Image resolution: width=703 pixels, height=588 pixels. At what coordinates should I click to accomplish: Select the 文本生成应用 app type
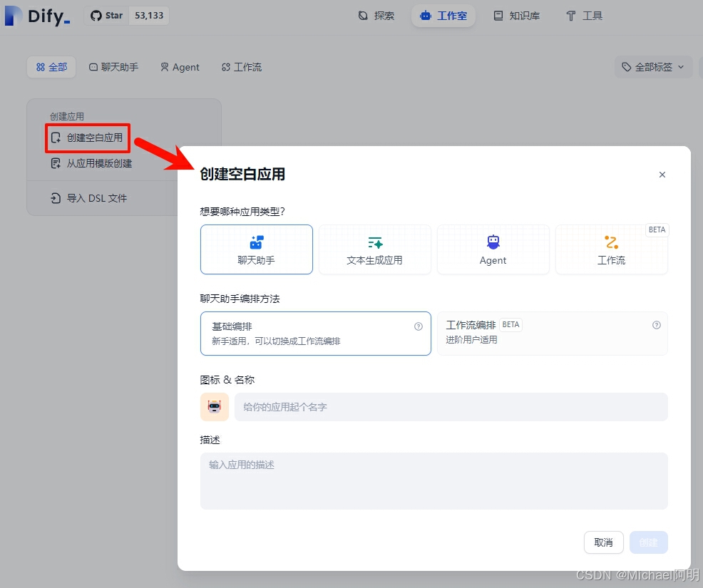375,249
